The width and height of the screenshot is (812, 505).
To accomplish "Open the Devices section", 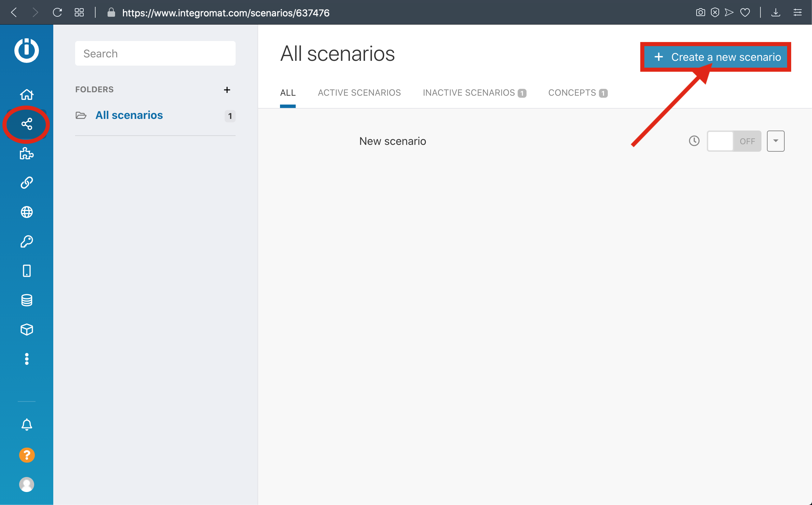I will (26, 271).
